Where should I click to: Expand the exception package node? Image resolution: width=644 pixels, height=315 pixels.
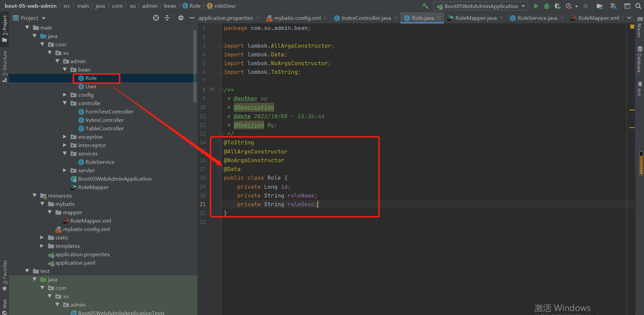tap(65, 137)
